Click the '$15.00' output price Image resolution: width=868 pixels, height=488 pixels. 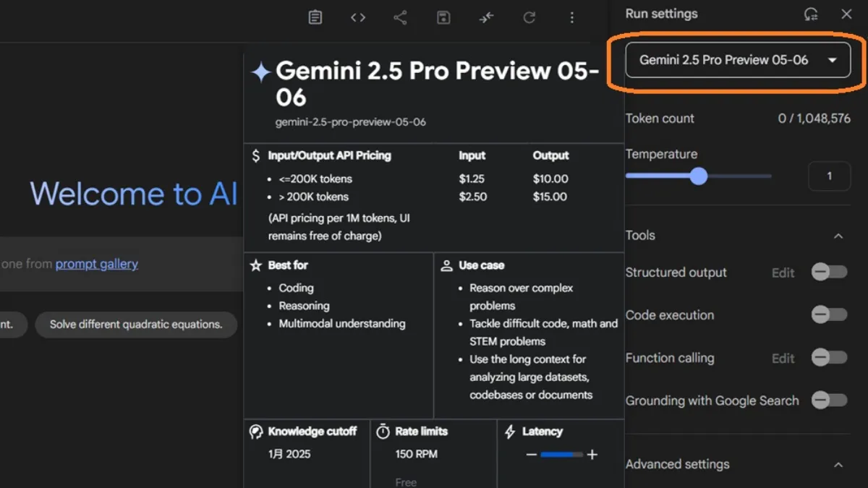coord(550,197)
